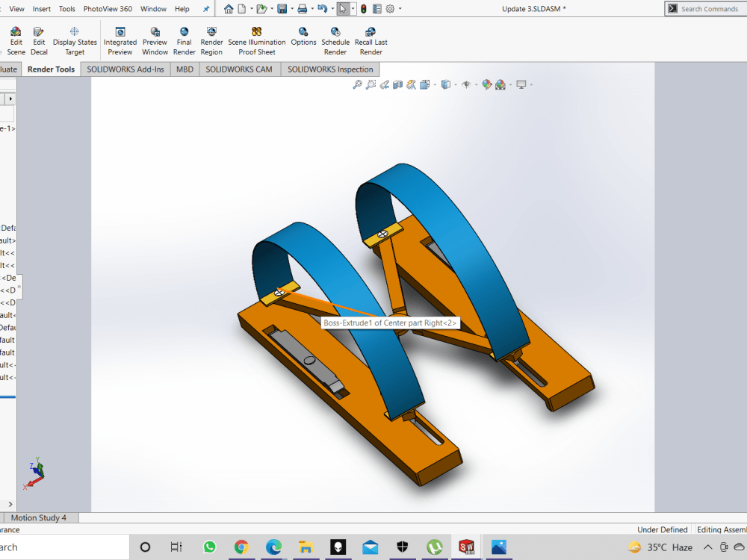This screenshot has height=560, width=747.
Task: Activate the Section View tool
Action: click(x=398, y=84)
